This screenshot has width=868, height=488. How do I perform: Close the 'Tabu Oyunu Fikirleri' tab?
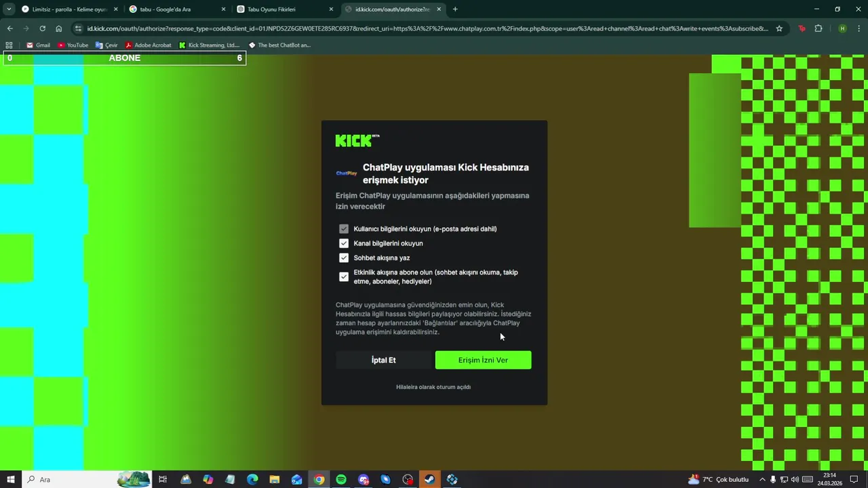click(x=331, y=9)
